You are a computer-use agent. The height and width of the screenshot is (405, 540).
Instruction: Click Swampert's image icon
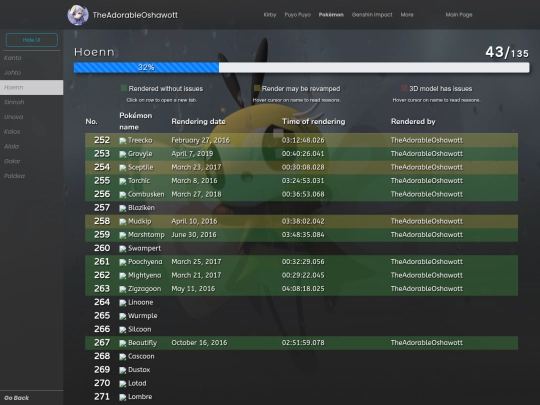[x=123, y=249]
